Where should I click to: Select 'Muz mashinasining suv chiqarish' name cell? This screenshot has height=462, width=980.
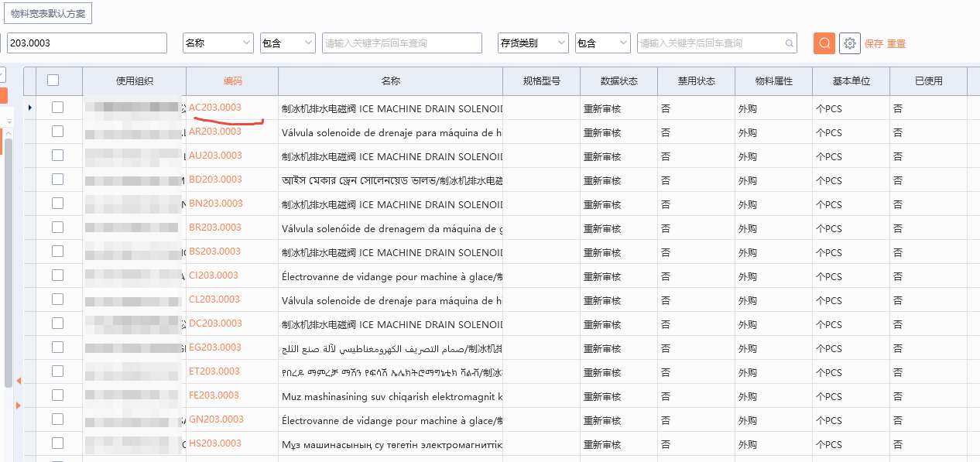[390, 396]
